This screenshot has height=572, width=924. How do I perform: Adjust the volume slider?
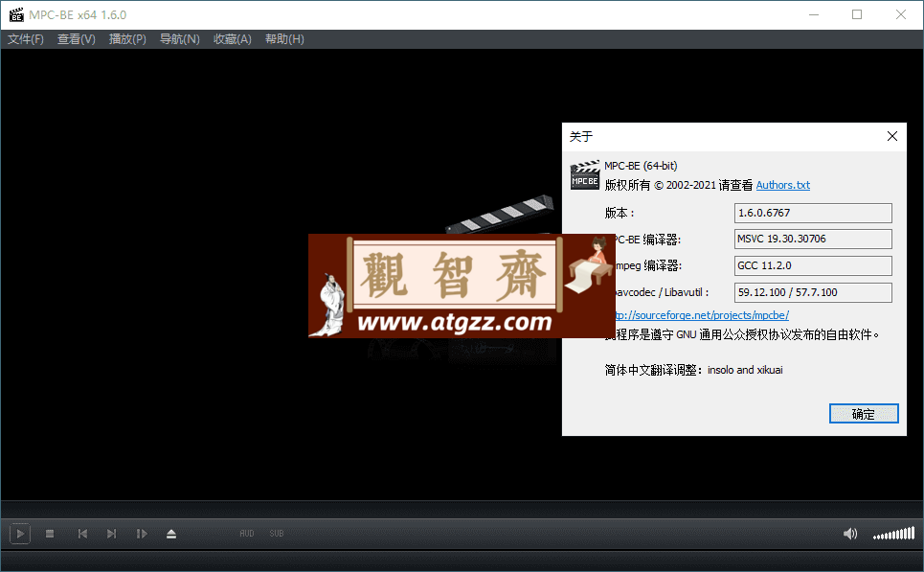coord(893,533)
